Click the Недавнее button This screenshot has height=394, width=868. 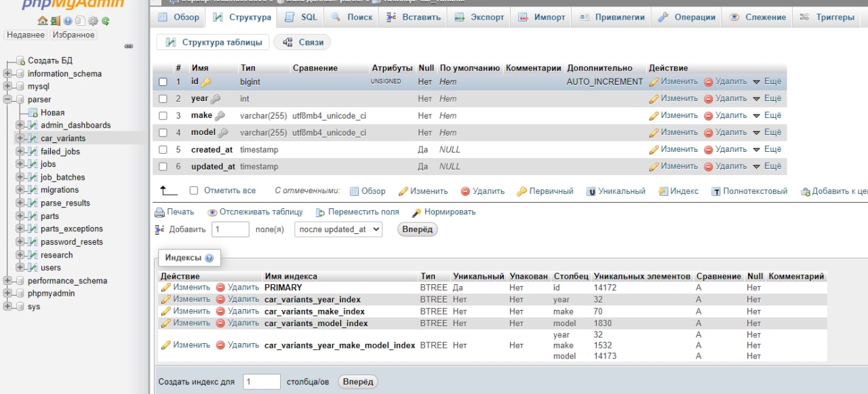coord(26,35)
